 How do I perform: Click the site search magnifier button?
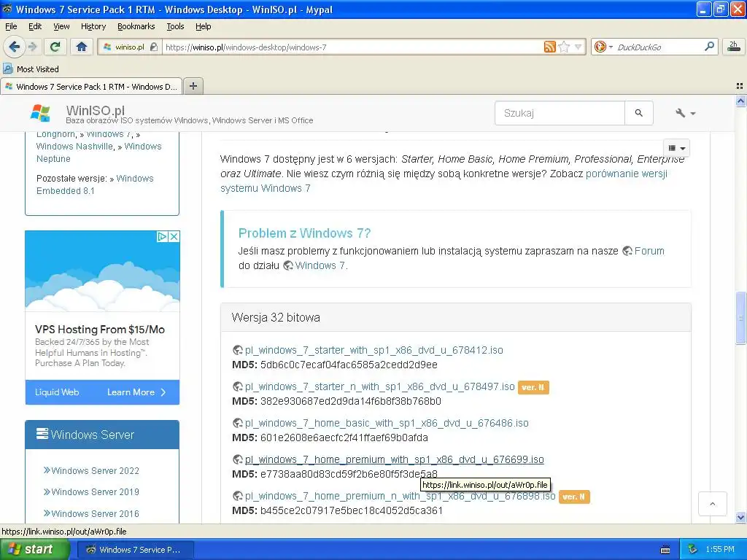pos(639,113)
